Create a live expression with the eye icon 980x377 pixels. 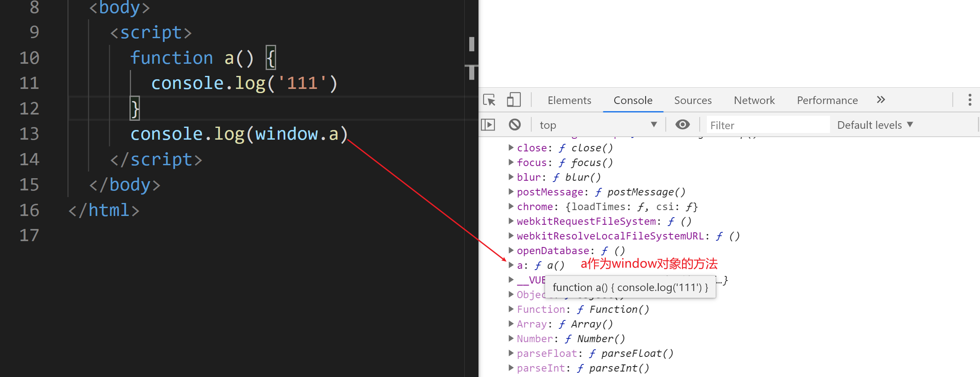[683, 125]
